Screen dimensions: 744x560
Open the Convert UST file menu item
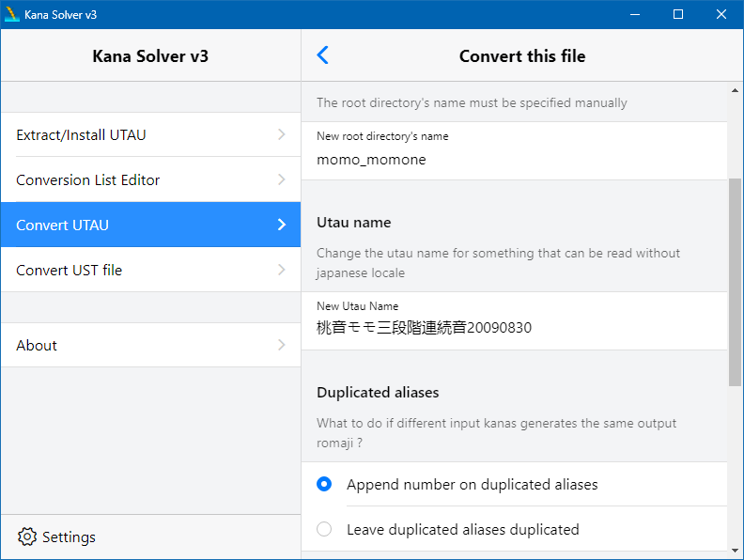pos(151,270)
